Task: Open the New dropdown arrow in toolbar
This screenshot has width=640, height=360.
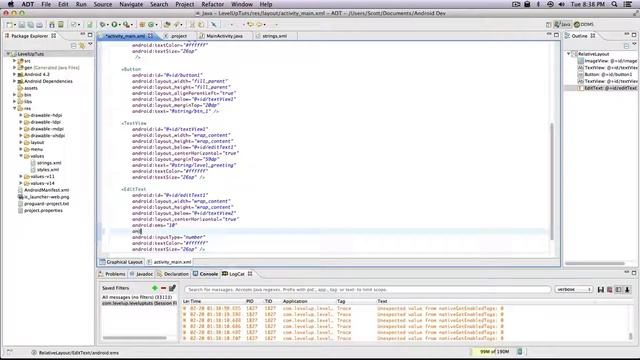Action: 15,25
